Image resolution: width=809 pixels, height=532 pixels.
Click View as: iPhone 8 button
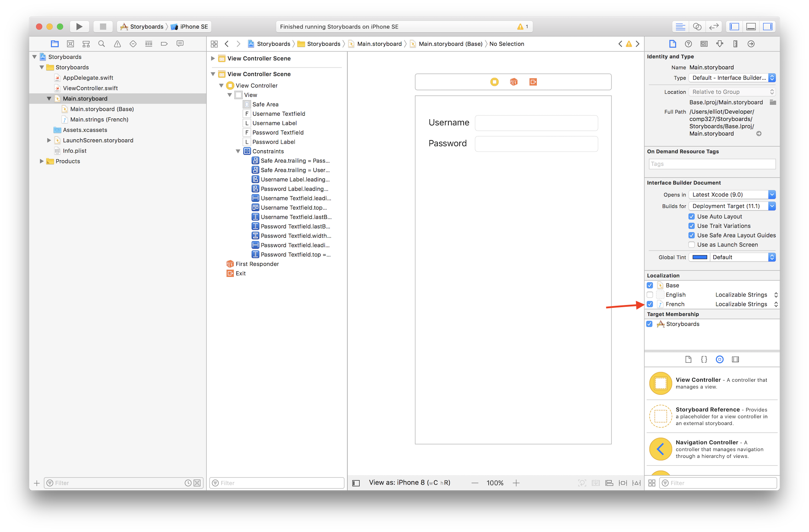pos(409,482)
